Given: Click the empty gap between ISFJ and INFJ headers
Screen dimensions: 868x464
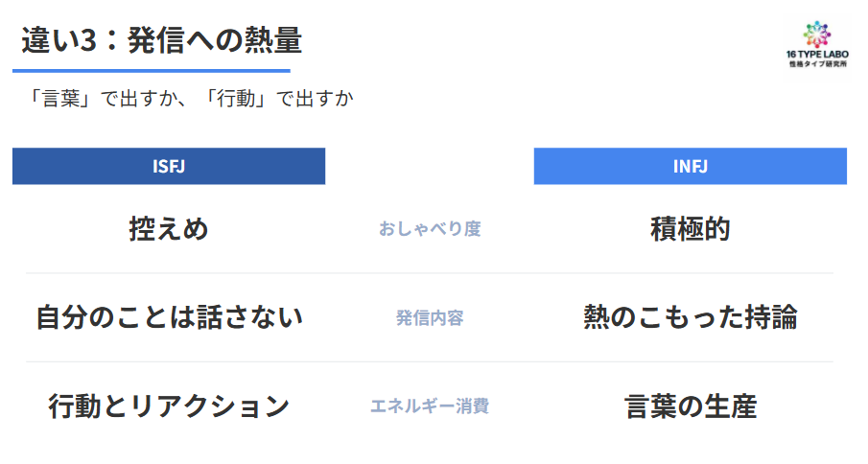Looking at the screenshot, I should click(429, 166).
